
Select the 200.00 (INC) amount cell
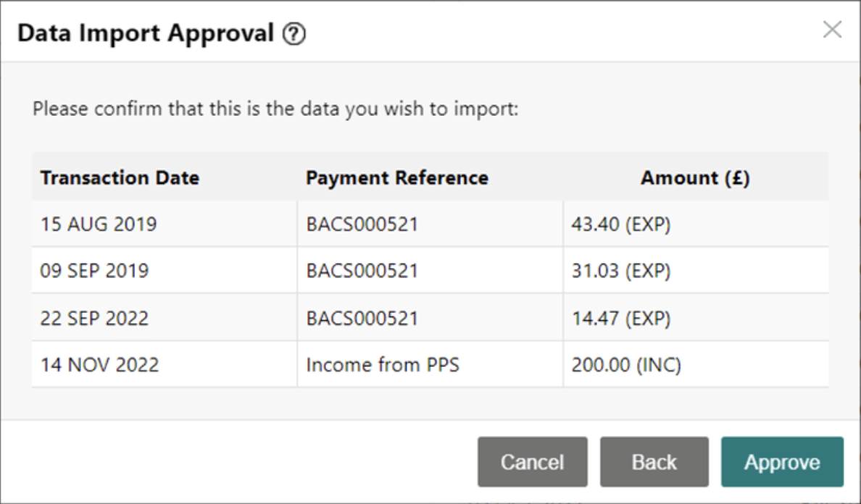pos(696,365)
